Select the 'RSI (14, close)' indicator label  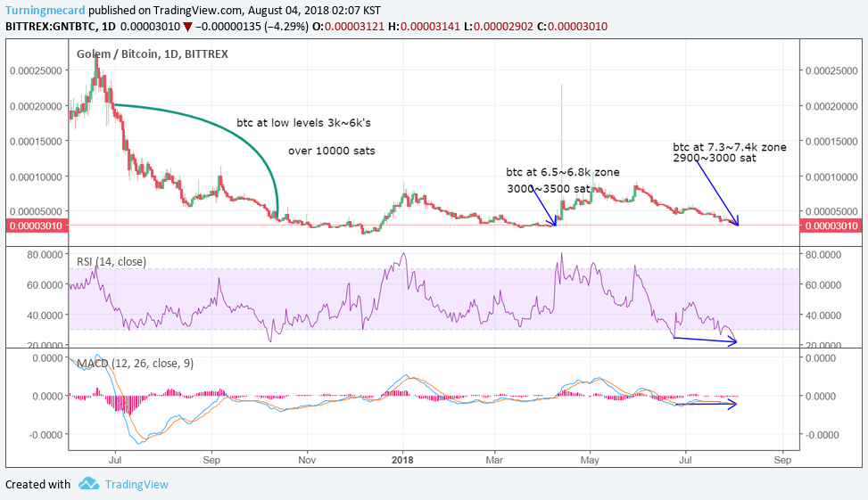pos(112,262)
